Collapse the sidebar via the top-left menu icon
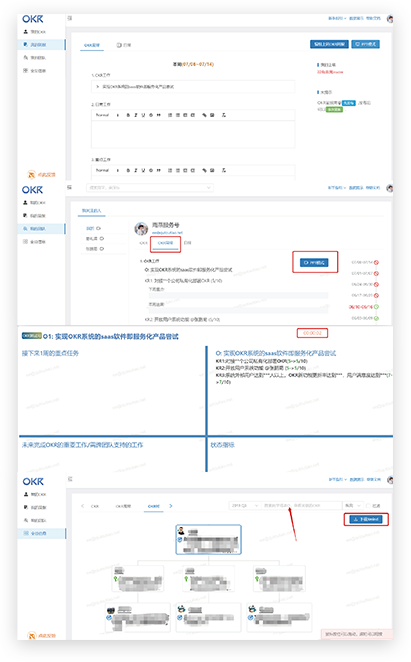Image resolution: width=411 pixels, height=662 pixels. [x=70, y=18]
